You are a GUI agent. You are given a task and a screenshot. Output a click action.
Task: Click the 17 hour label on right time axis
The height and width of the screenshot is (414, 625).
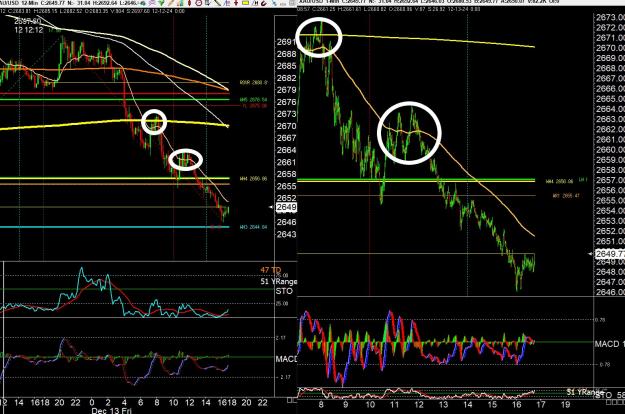pos(540,405)
